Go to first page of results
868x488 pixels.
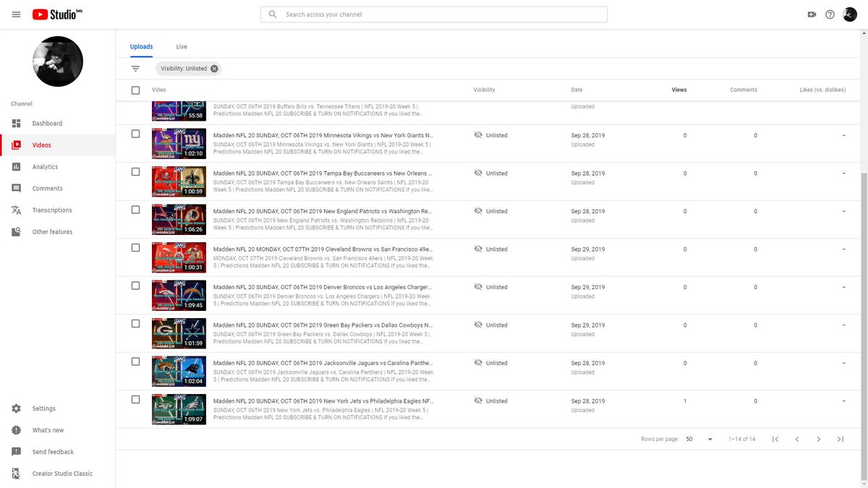pyautogui.click(x=775, y=439)
